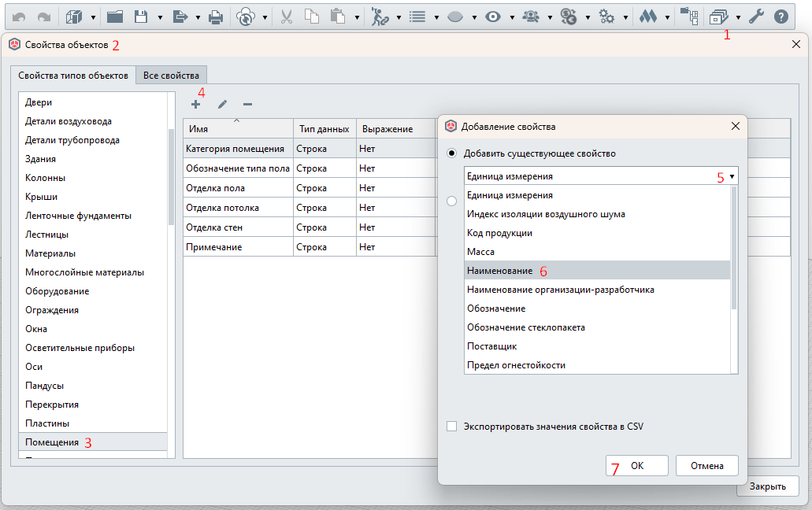Click the group of users icon
This screenshot has width=812, height=510.
coord(531,17)
